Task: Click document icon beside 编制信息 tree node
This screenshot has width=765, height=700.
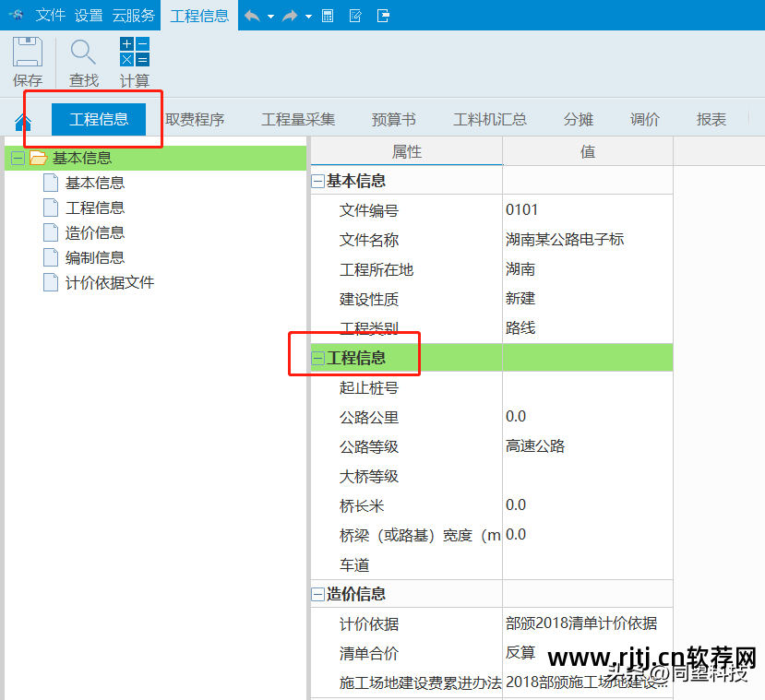Action: (51, 257)
